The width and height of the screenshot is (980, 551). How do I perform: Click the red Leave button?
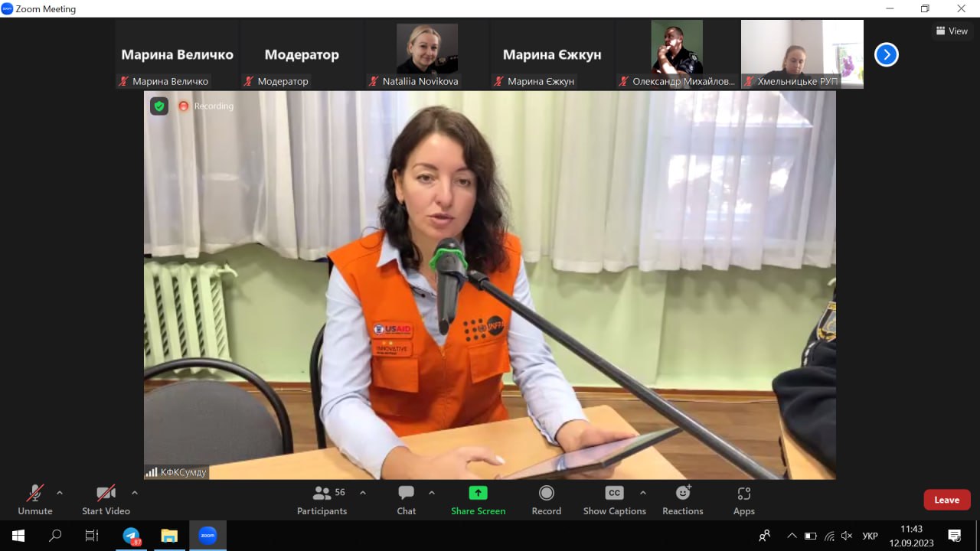tap(946, 500)
